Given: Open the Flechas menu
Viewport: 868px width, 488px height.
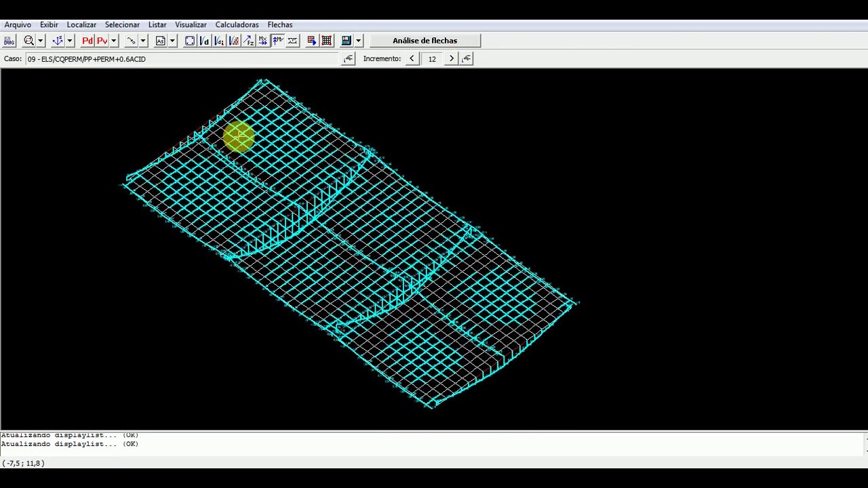Looking at the screenshot, I should click(x=280, y=24).
